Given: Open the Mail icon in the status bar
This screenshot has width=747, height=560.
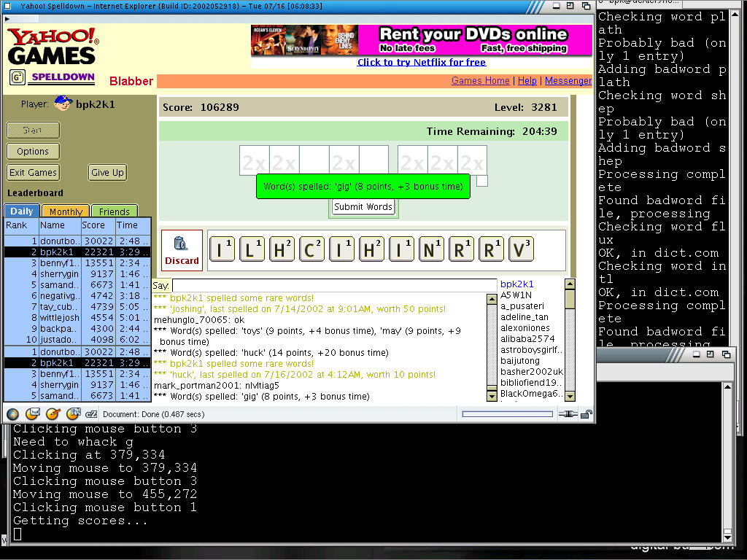Looking at the screenshot, I should coord(32,414).
